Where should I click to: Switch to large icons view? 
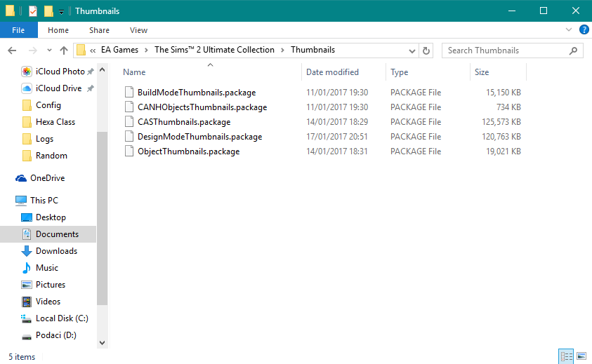coord(581,356)
